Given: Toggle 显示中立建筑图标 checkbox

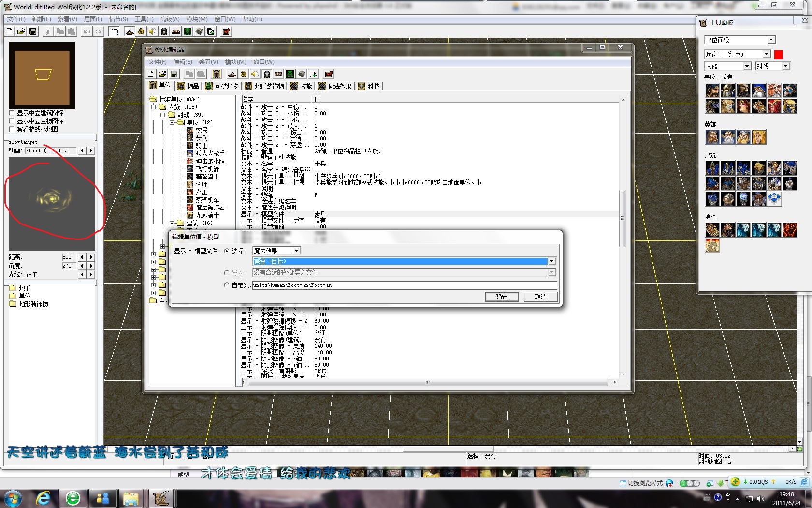Looking at the screenshot, I should click(12, 113).
